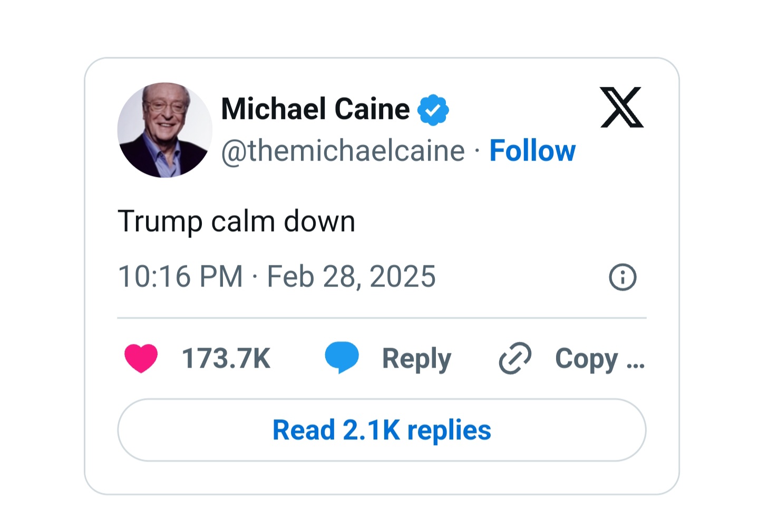Open the @themichaelcaine handle link
This screenshot has width=759, height=532.
tap(343, 151)
